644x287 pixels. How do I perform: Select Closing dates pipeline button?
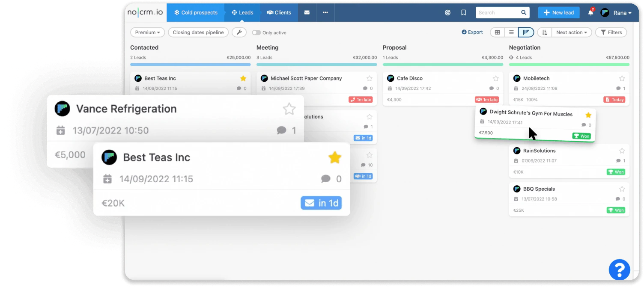[198, 33]
